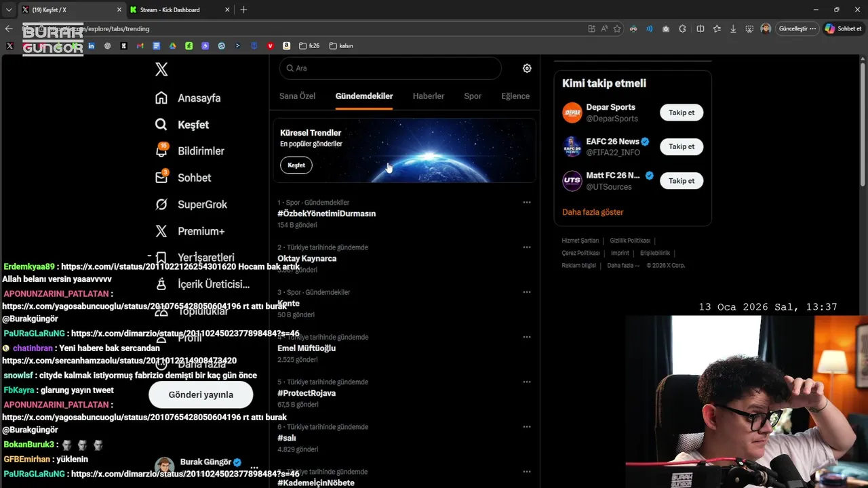Open the LinkedIn bookmark

coord(91,46)
